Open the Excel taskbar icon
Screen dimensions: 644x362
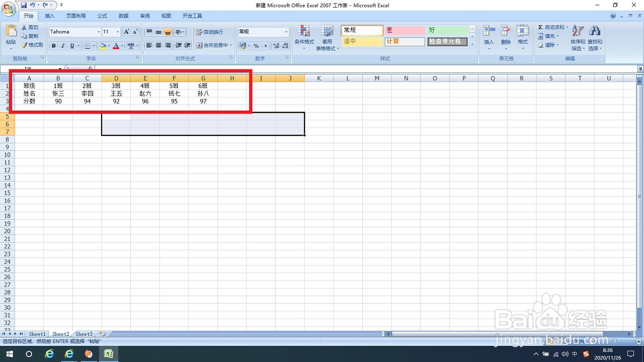108,354
